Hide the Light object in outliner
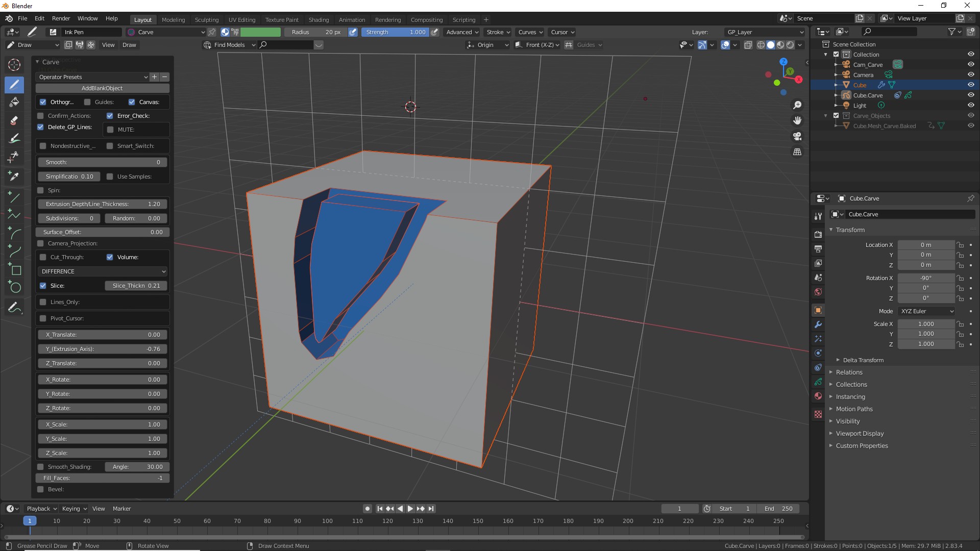Image resolution: width=980 pixels, height=551 pixels. pos(971,106)
